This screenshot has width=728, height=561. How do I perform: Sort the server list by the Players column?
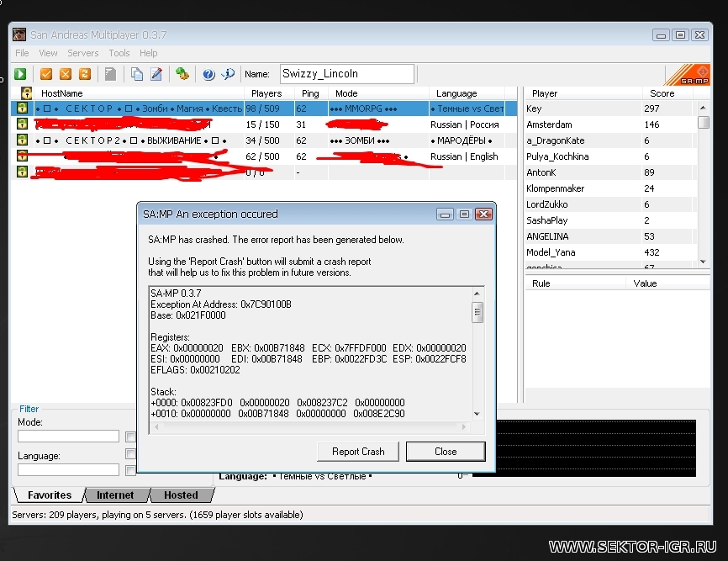(x=269, y=93)
